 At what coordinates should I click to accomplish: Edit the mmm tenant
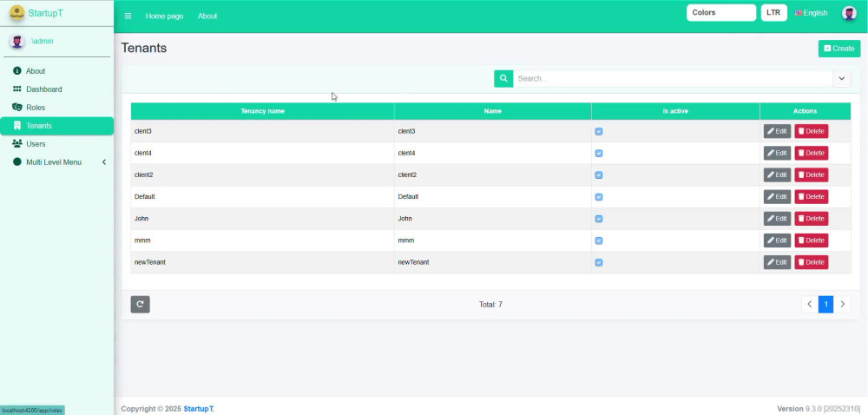(x=777, y=240)
